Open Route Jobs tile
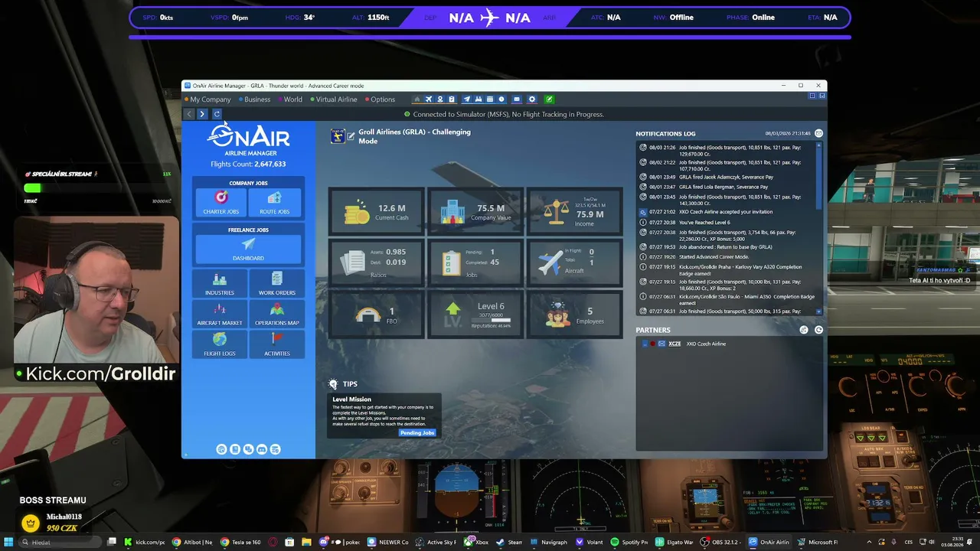 coord(274,203)
